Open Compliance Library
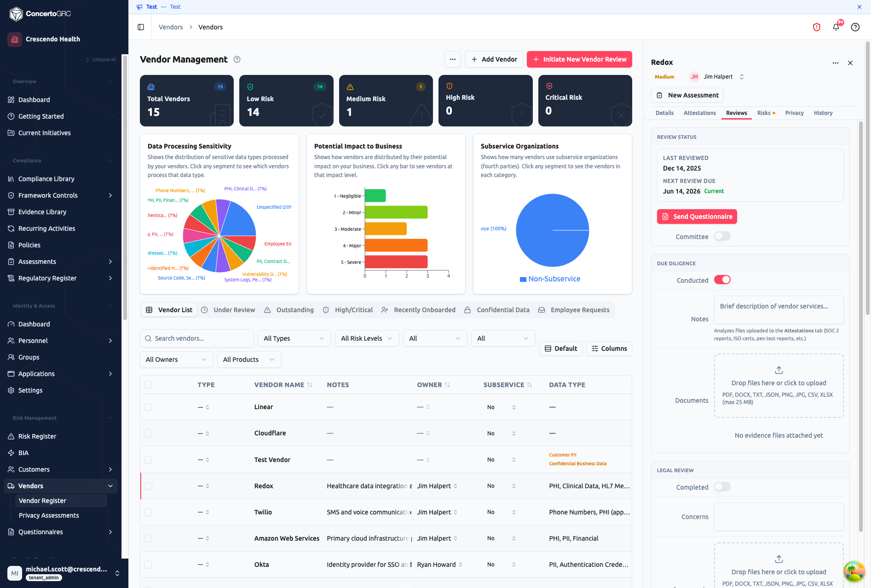Image resolution: width=871 pixels, height=588 pixels. (x=46, y=179)
